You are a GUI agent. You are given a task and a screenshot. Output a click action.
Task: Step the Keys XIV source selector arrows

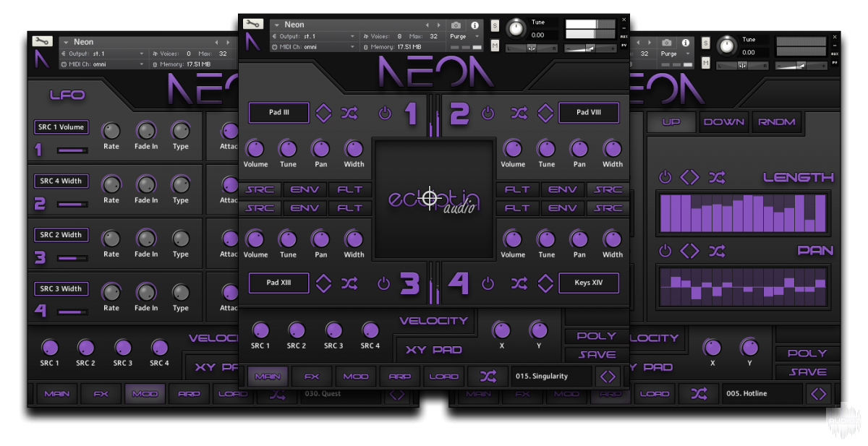tap(545, 283)
